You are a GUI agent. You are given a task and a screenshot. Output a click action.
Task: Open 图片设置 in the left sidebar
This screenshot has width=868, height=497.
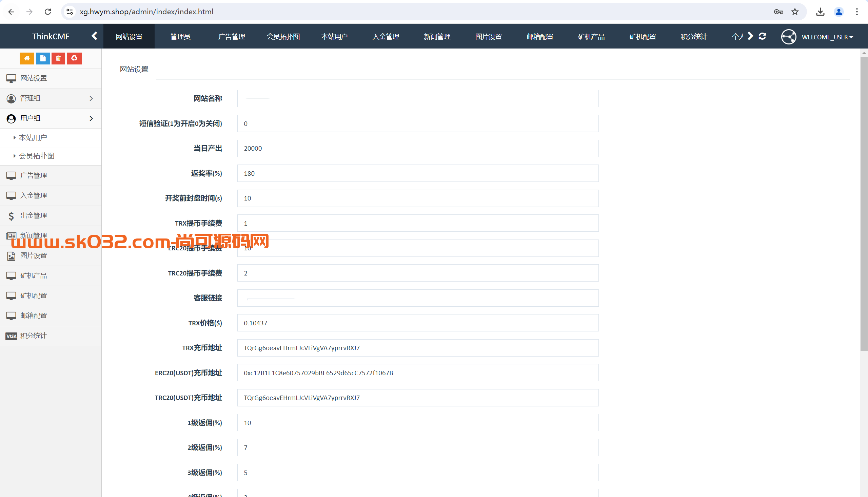[x=51, y=256]
